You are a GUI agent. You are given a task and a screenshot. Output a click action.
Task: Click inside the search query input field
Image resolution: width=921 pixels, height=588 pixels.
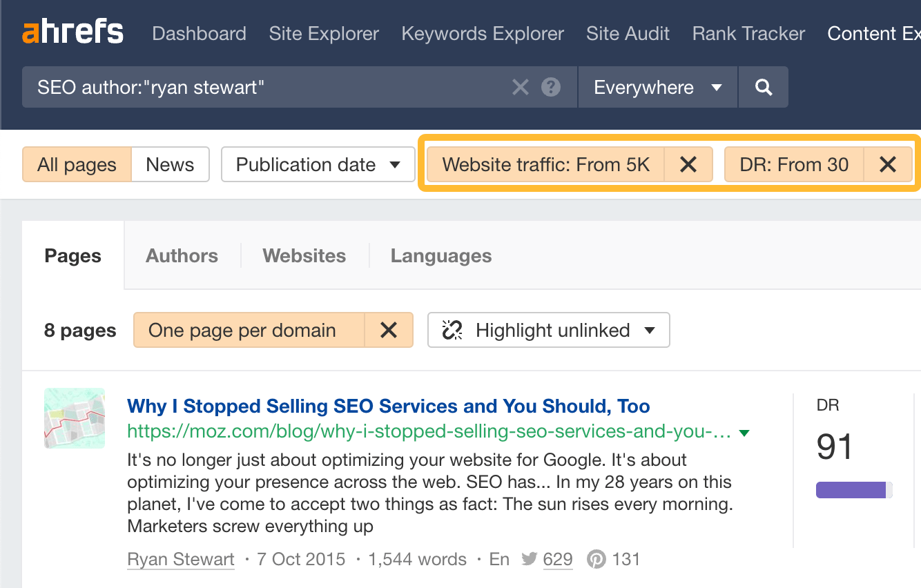coord(276,87)
